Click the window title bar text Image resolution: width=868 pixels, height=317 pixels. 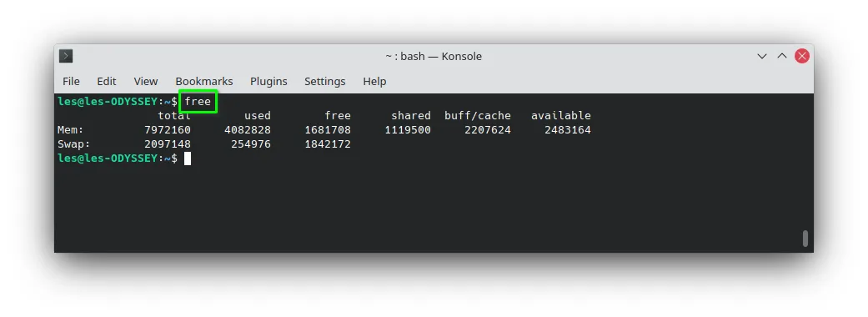[434, 56]
